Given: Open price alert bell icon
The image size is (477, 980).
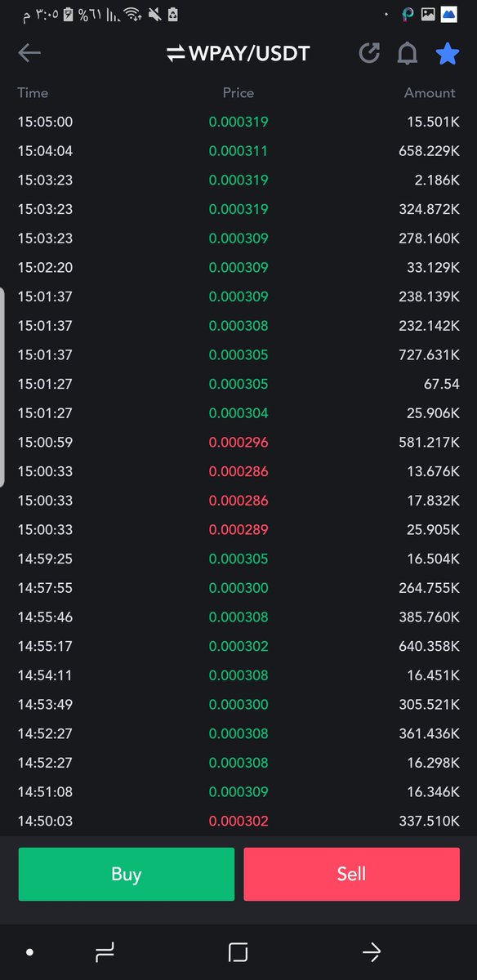Looking at the screenshot, I should [x=407, y=53].
